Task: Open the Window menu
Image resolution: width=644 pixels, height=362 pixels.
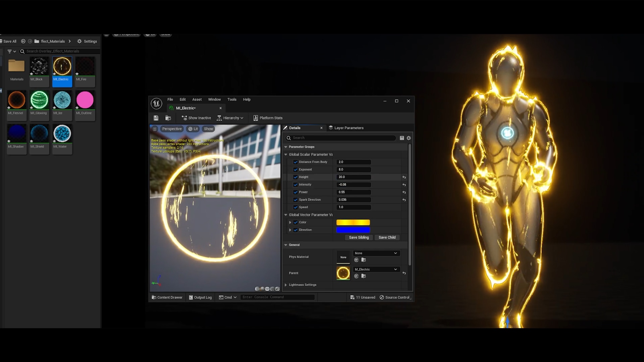Action: (x=214, y=99)
